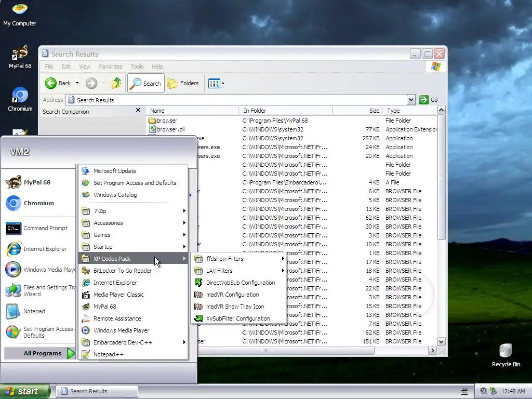This screenshot has width=532, height=399.
Task: Click the Search toolbar button
Action: 146,83
